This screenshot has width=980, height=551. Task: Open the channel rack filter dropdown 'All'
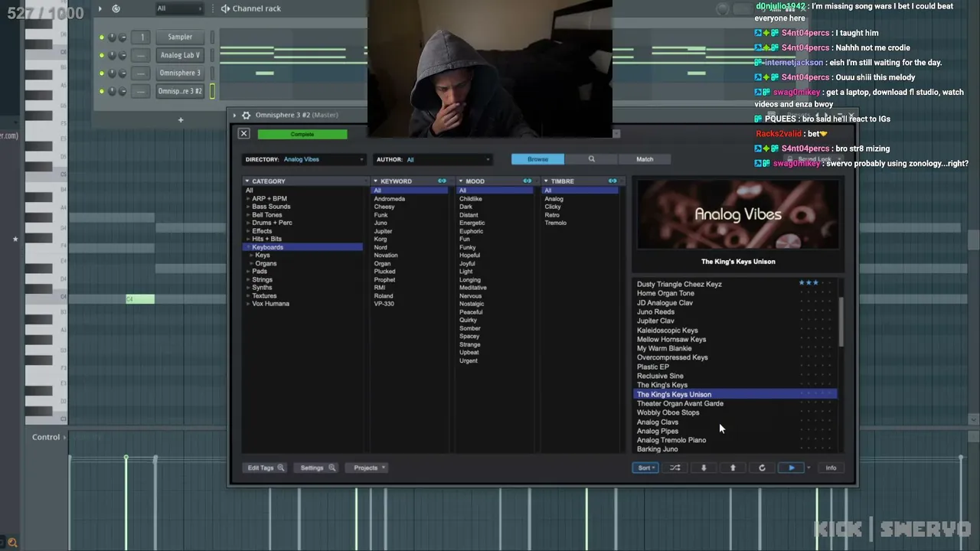pyautogui.click(x=179, y=8)
